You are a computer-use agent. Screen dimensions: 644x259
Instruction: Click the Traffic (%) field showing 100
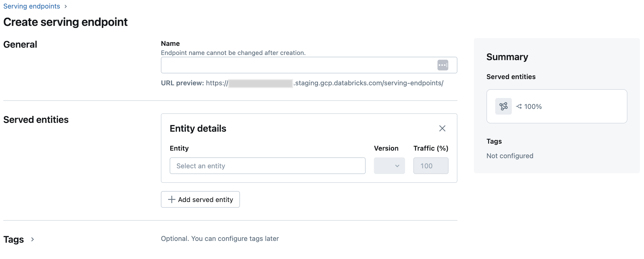tap(430, 166)
